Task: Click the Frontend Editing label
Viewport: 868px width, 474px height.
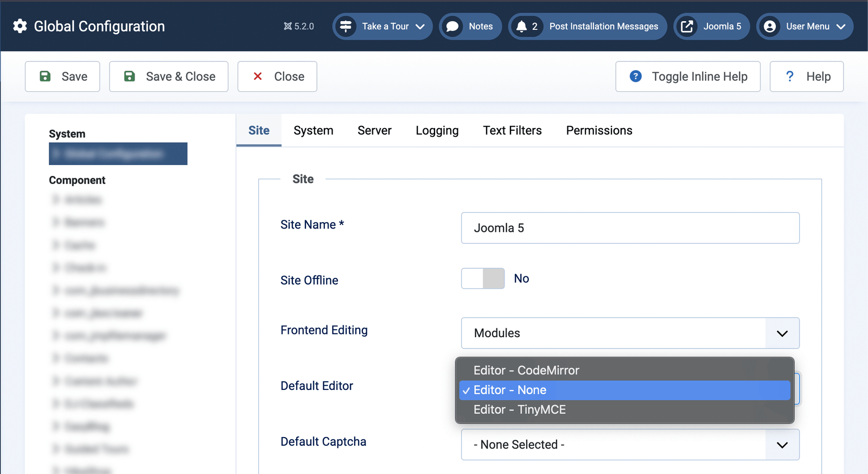Action: 324,330
